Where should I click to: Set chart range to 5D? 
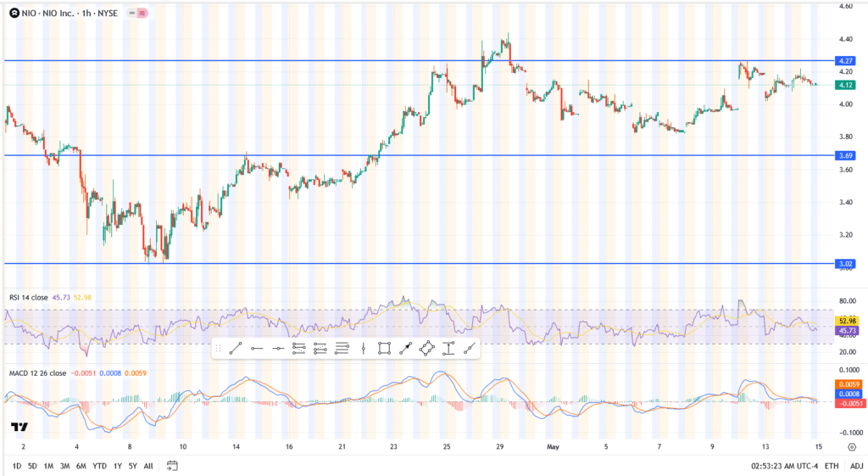point(32,466)
